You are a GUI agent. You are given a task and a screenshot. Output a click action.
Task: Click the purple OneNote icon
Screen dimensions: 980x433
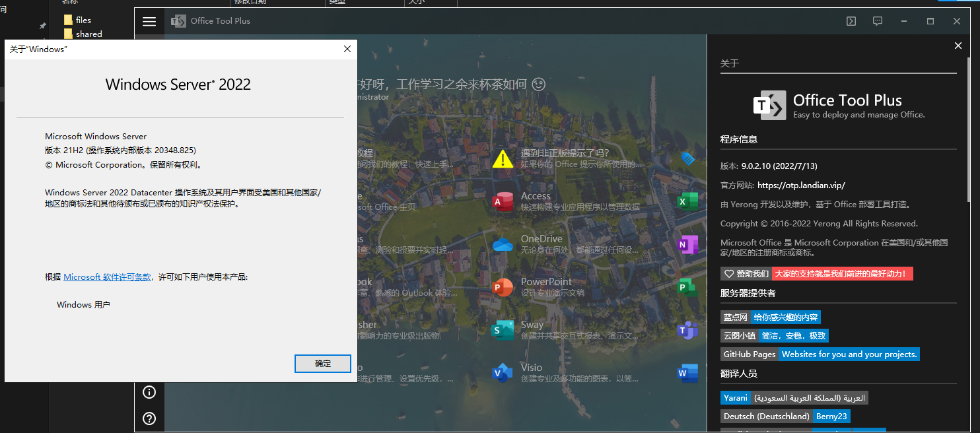(687, 244)
